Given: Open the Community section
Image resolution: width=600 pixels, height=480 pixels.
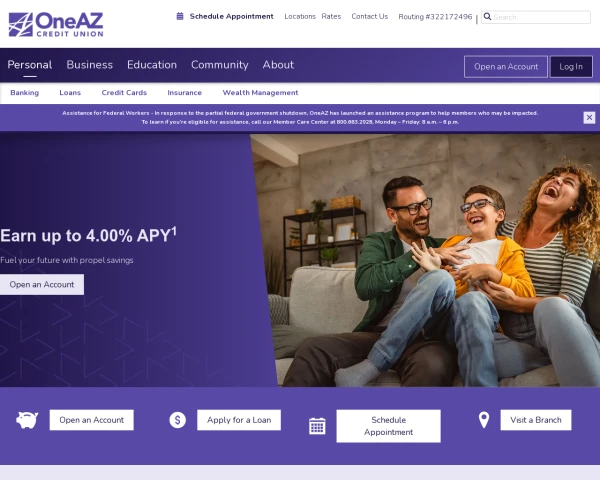Looking at the screenshot, I should point(220,65).
